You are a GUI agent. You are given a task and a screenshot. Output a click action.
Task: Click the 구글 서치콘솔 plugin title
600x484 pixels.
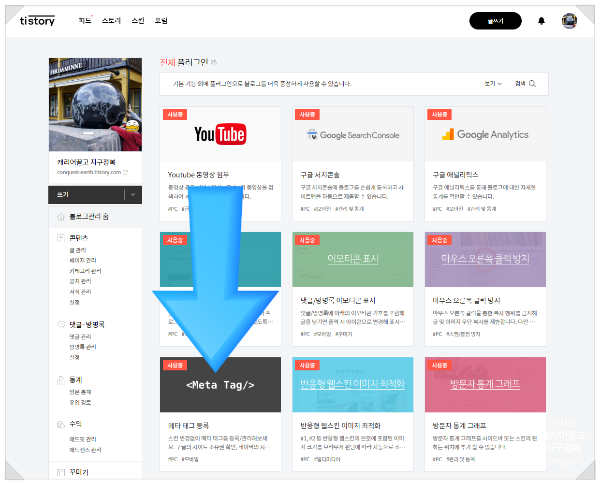[x=320, y=175]
